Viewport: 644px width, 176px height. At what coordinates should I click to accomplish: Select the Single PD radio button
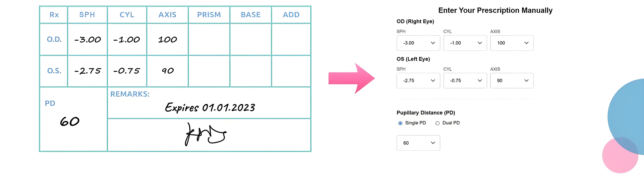click(x=400, y=123)
